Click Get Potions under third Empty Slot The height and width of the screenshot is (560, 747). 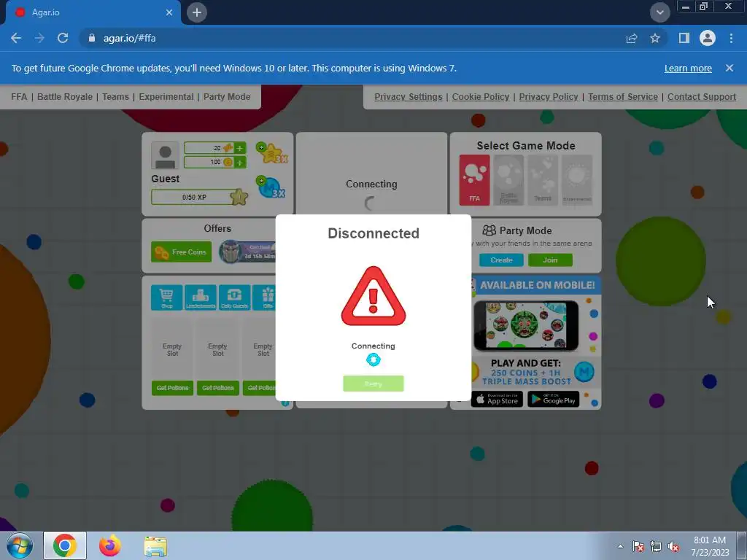[x=260, y=388]
